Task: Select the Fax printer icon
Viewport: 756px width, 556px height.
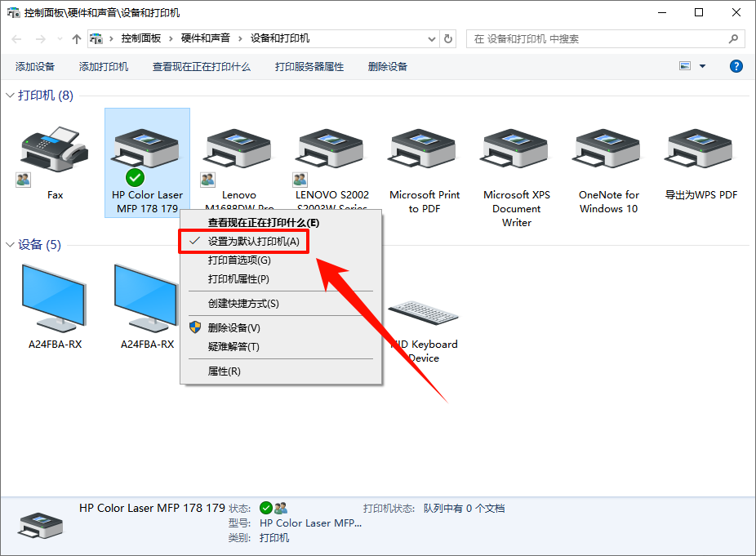Action: (54, 149)
